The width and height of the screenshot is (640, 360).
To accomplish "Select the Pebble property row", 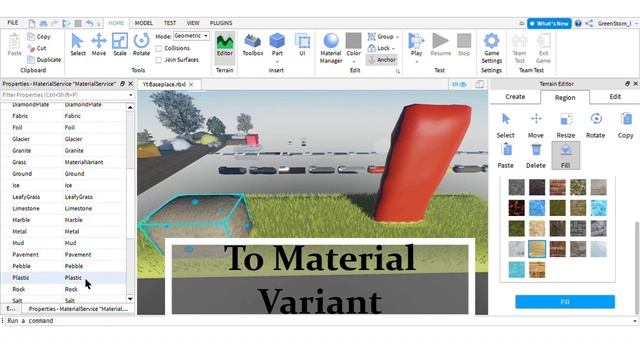I will pos(63,266).
